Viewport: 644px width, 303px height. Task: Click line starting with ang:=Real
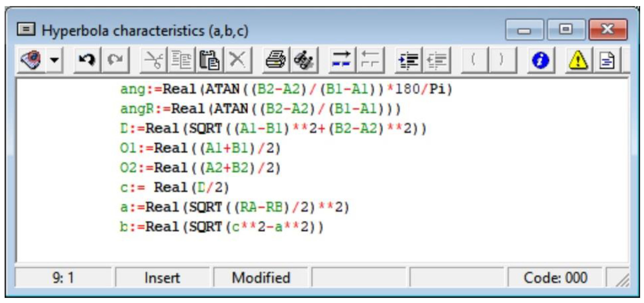click(286, 89)
